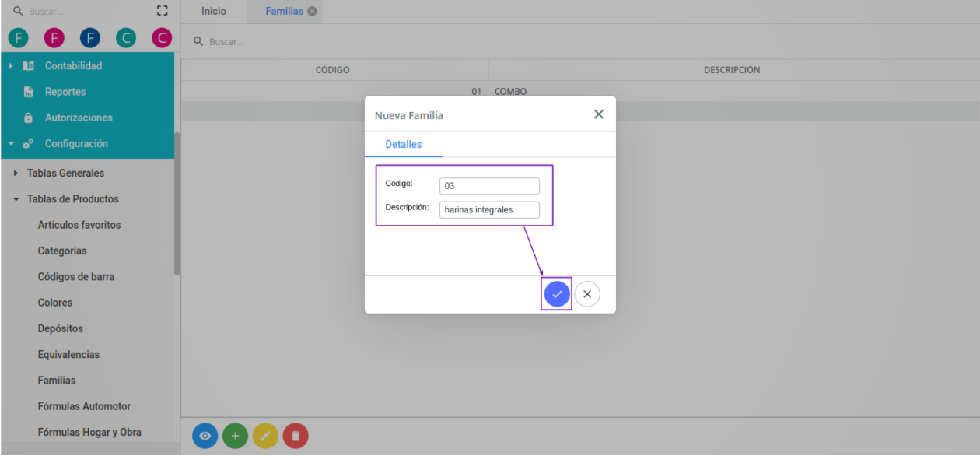Open Autorizaciones in the sidebar
Screen dimensions: 980x456
click(79, 118)
